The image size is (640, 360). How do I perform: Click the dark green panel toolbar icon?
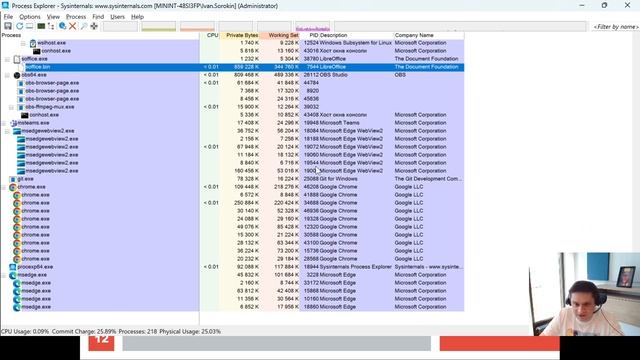point(41,26)
